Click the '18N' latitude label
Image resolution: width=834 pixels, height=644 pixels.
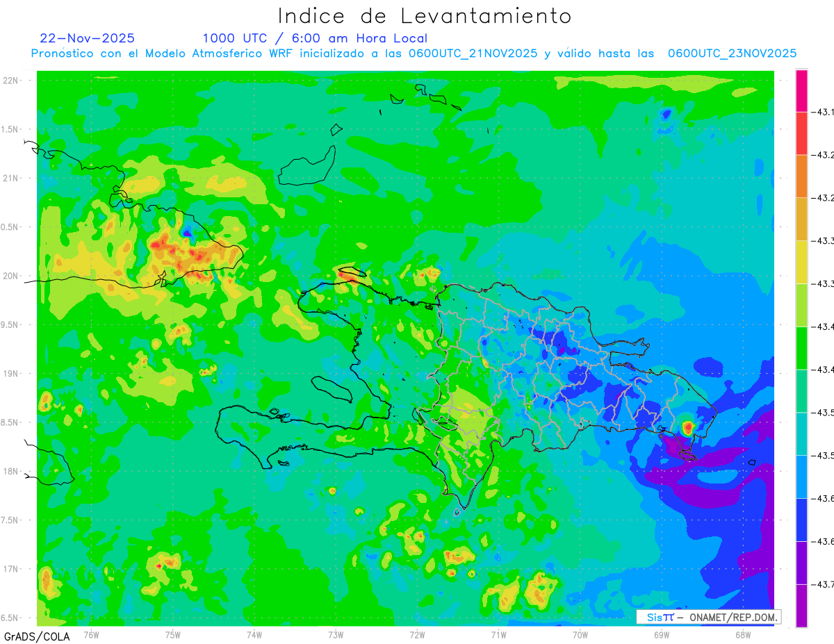[x=12, y=471]
